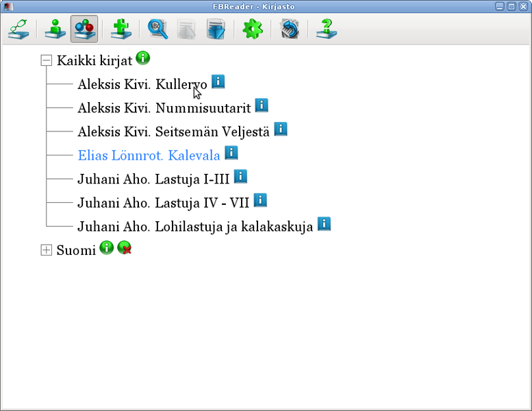This screenshot has width=532, height=411.
Task: Select Aleksis Kivi Seitsemän Veljestä book
Action: pos(173,132)
